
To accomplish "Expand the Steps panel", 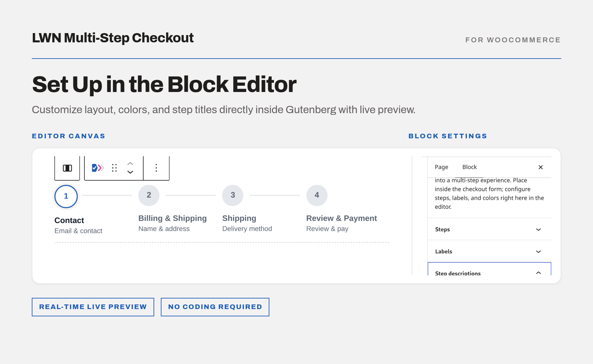I will (489, 229).
